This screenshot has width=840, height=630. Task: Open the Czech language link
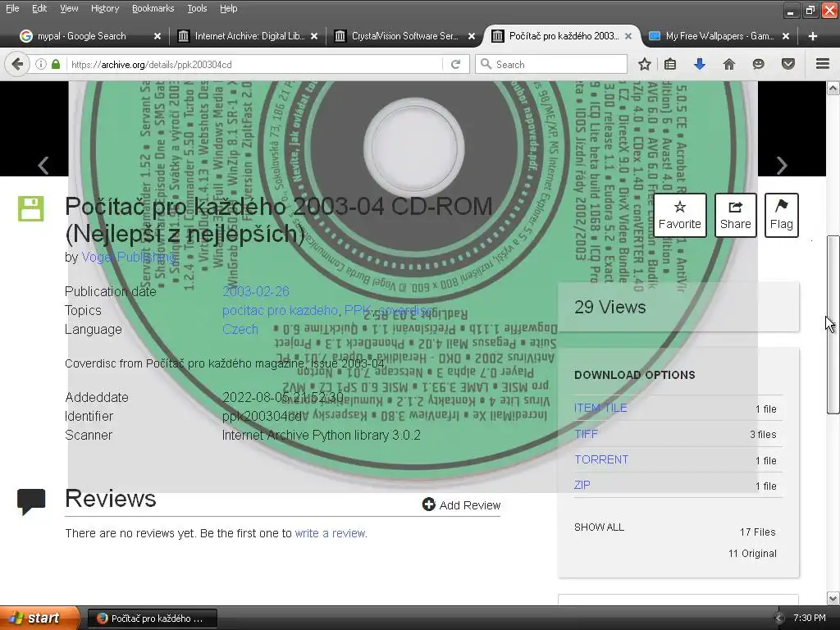click(x=240, y=329)
